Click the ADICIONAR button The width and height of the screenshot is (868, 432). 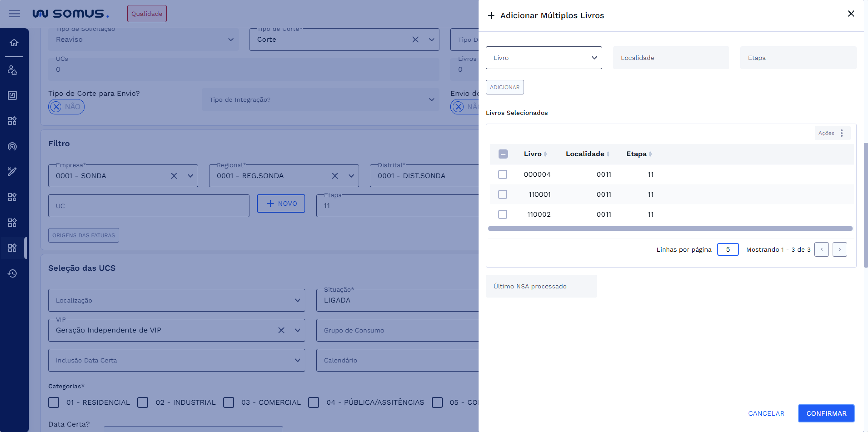point(504,87)
